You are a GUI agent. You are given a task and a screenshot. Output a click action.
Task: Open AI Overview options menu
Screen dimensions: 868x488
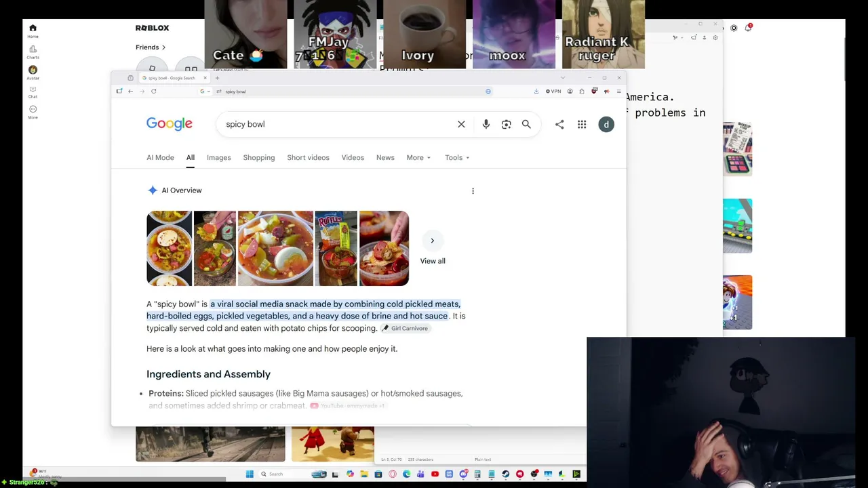473,190
